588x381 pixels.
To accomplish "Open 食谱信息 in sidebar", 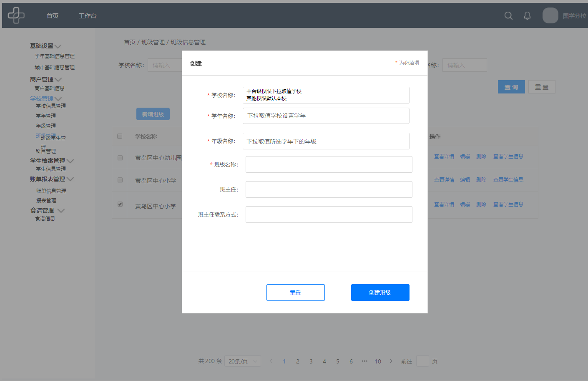I will click(45, 219).
